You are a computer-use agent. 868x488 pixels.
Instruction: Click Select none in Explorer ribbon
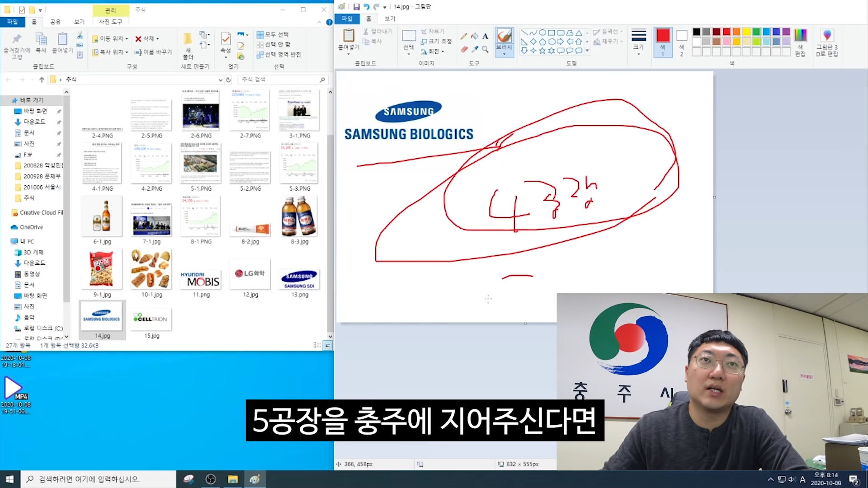274,44
